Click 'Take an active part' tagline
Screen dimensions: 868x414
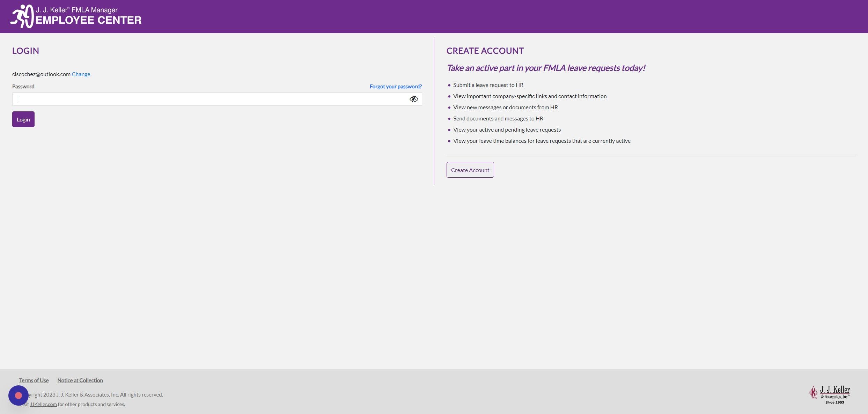546,68
